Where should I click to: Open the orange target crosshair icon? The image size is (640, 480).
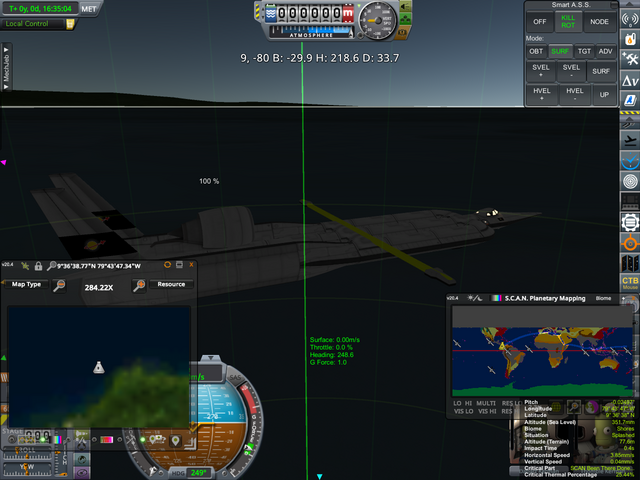click(630, 243)
